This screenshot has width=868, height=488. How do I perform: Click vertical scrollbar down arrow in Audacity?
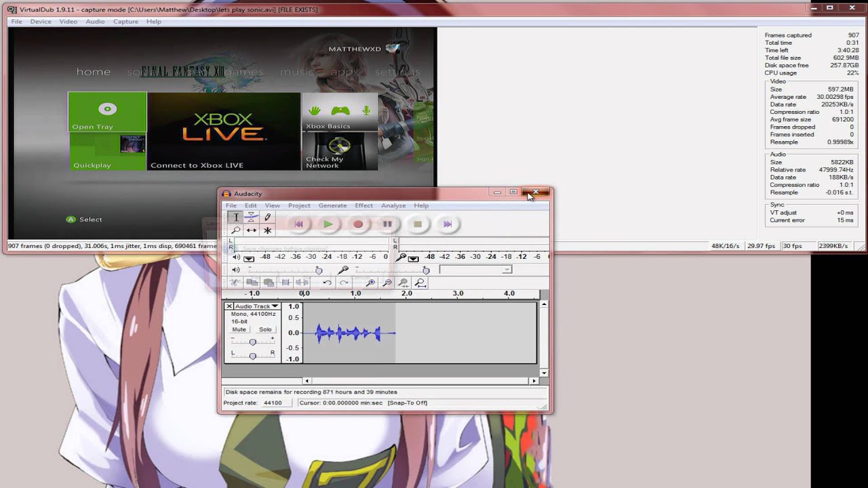pos(544,373)
